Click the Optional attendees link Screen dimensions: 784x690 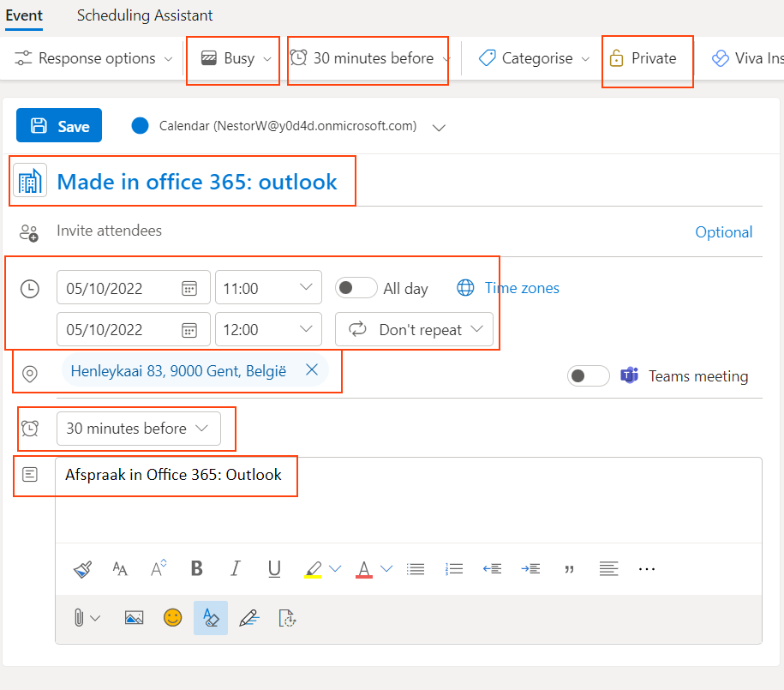[x=723, y=232]
